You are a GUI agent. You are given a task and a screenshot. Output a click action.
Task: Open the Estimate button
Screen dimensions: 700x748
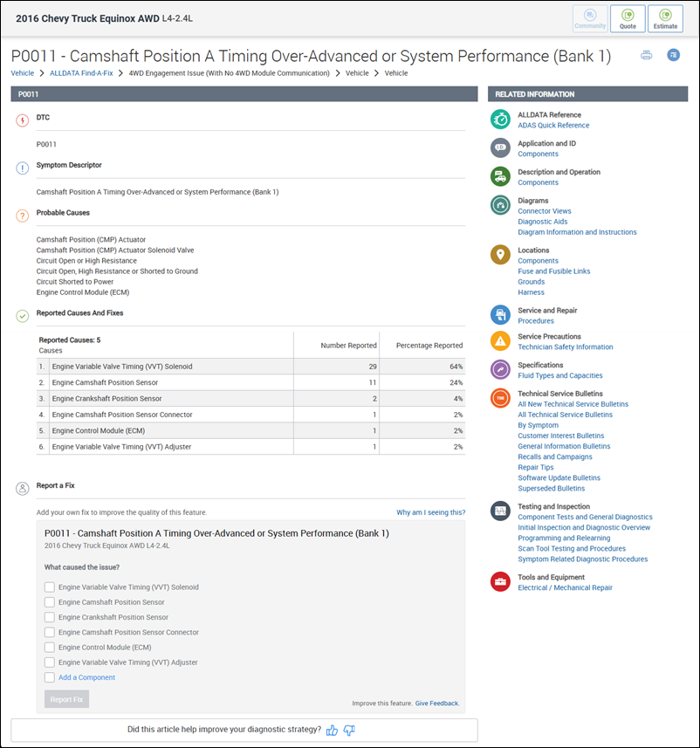[x=665, y=19]
